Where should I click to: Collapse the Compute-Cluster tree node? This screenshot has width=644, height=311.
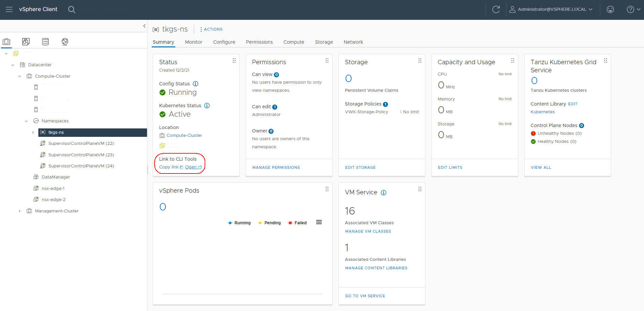[x=20, y=76]
